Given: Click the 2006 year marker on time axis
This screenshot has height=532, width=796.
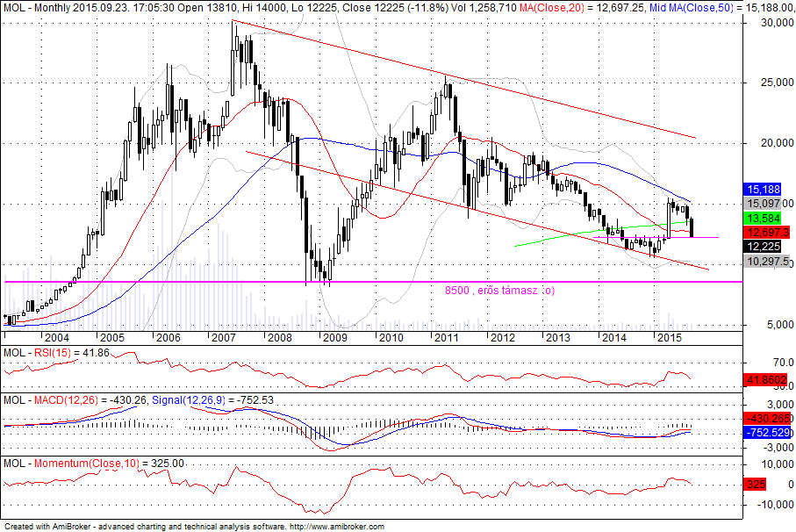Looking at the screenshot, I should 168,338.
